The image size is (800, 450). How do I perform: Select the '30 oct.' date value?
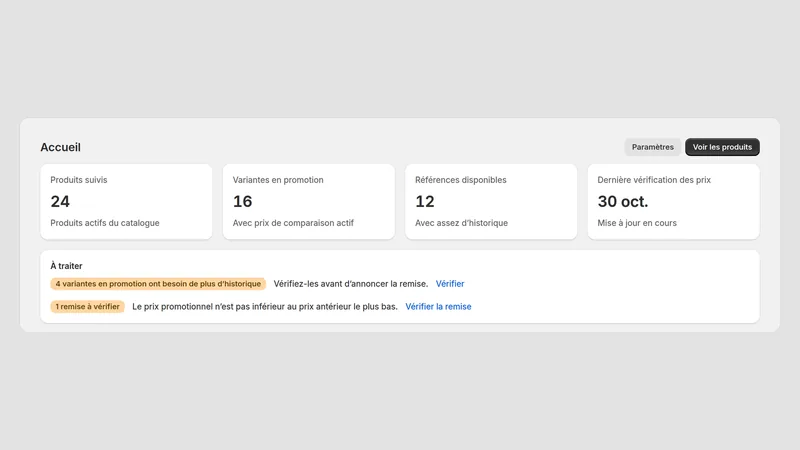[622, 202]
